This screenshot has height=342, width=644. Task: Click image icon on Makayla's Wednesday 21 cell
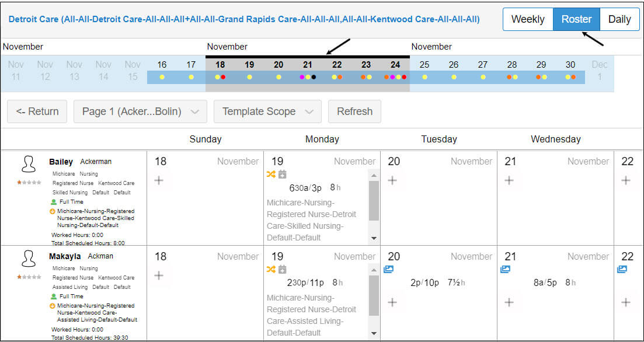coord(505,269)
